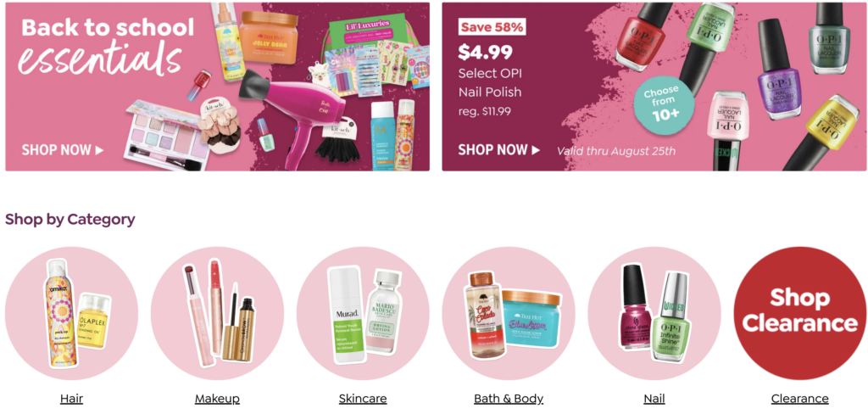Click the 'Select OPI Nail Polish' text
Viewport: 868px width, 414px height.
(490, 82)
